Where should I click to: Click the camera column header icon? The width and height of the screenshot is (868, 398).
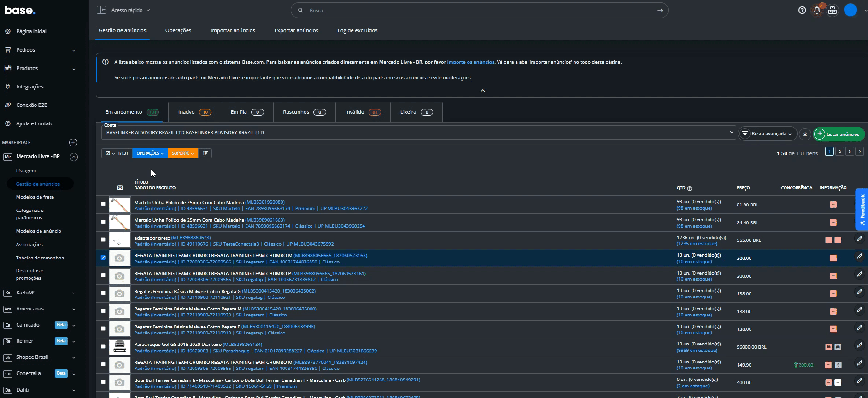click(x=120, y=187)
